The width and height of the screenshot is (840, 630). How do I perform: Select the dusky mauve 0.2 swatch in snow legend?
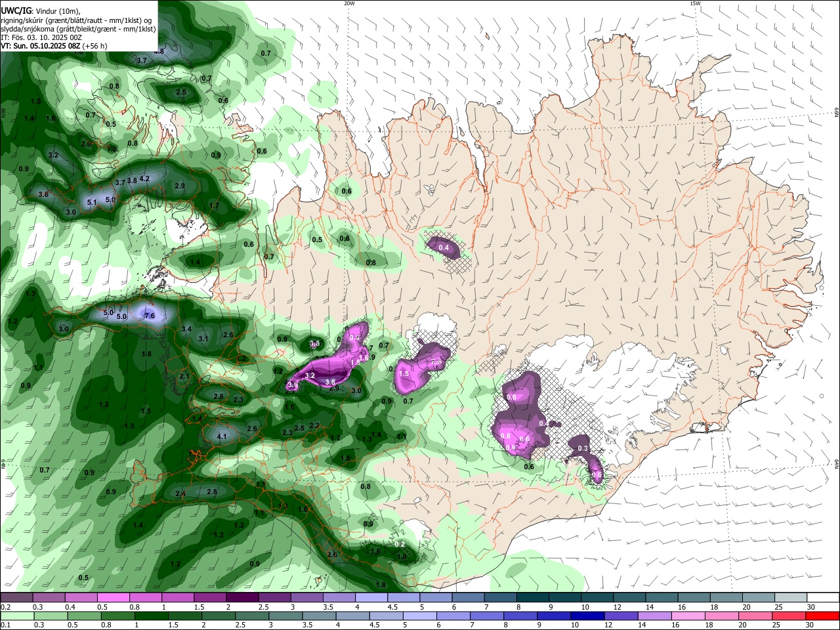(16, 597)
